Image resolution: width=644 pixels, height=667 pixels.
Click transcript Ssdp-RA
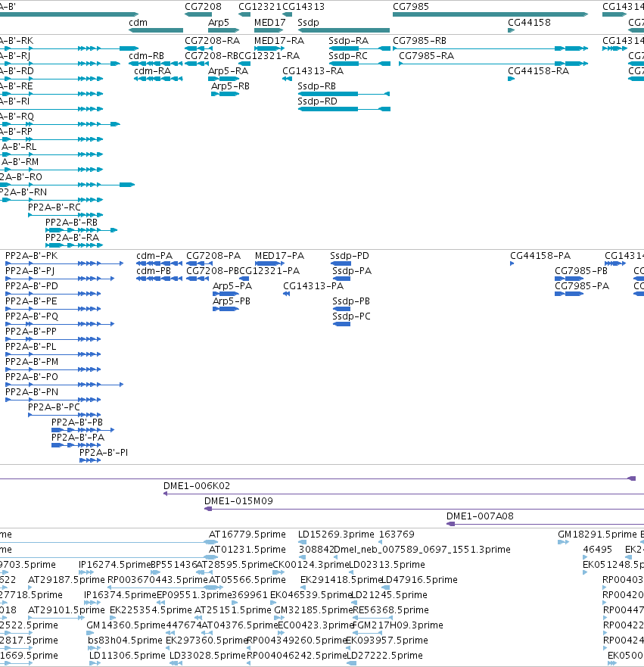pos(359,48)
